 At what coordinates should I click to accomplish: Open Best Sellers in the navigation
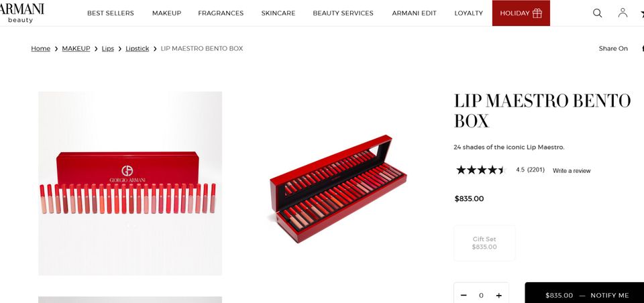click(111, 13)
